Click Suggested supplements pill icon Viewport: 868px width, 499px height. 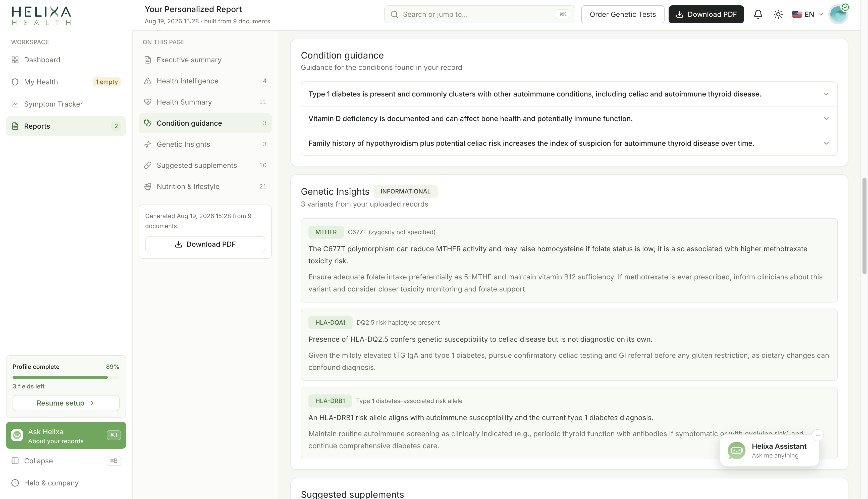[148, 165]
